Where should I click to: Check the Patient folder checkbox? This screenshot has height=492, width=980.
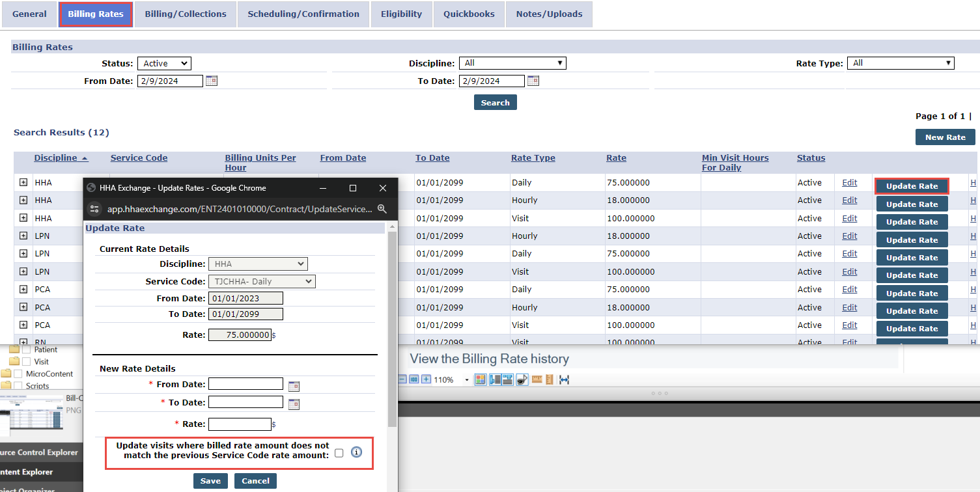click(27, 350)
